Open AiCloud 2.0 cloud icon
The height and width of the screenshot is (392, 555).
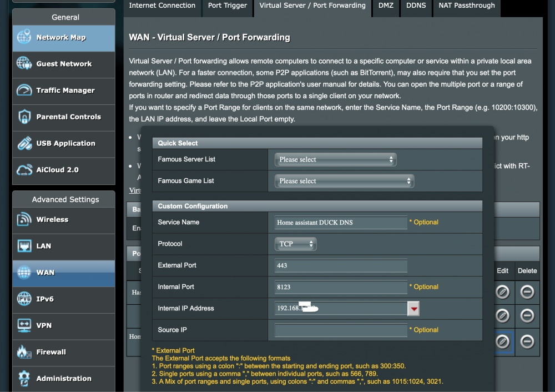click(24, 170)
